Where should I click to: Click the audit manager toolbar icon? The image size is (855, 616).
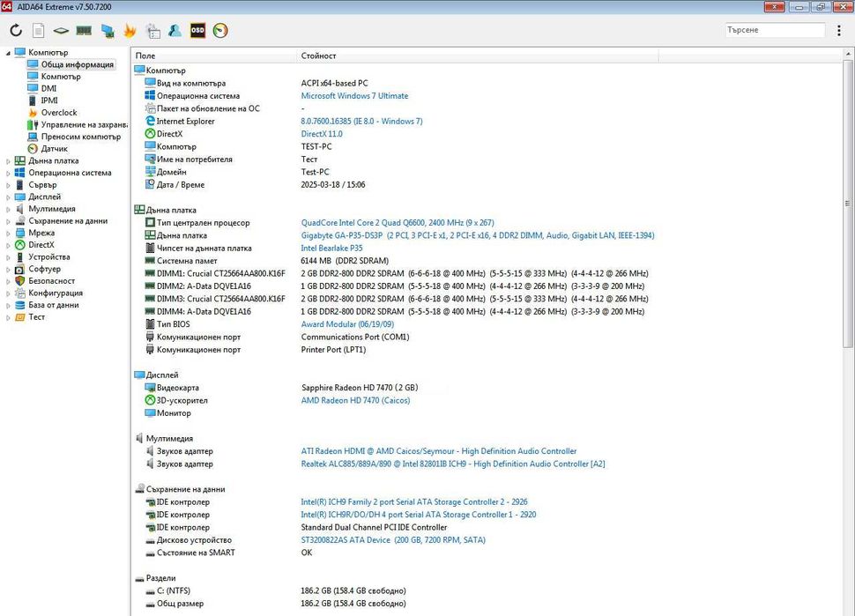click(152, 31)
